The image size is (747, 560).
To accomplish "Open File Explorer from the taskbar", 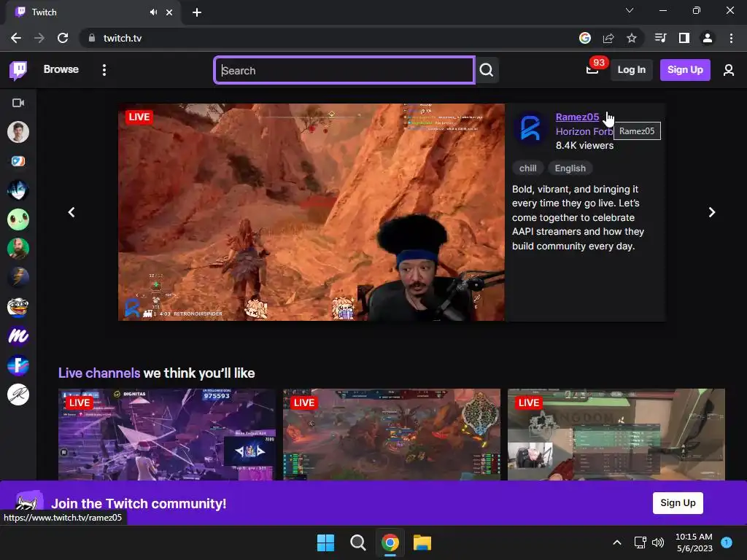I will pyautogui.click(x=422, y=542).
